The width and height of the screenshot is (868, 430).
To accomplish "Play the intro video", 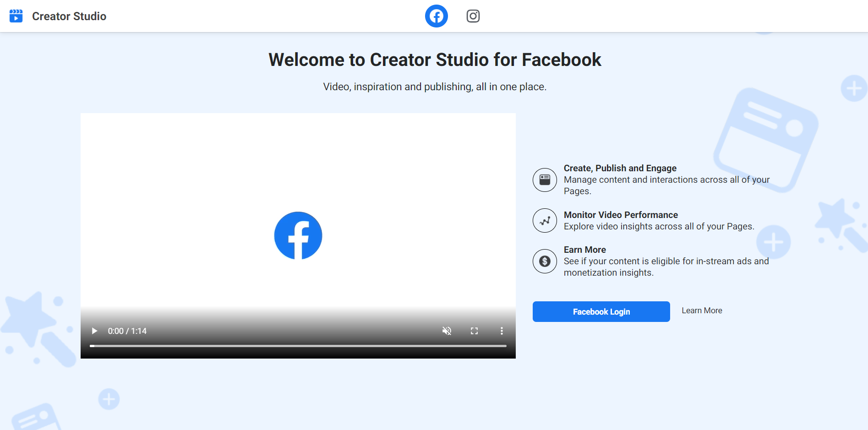I will [94, 331].
